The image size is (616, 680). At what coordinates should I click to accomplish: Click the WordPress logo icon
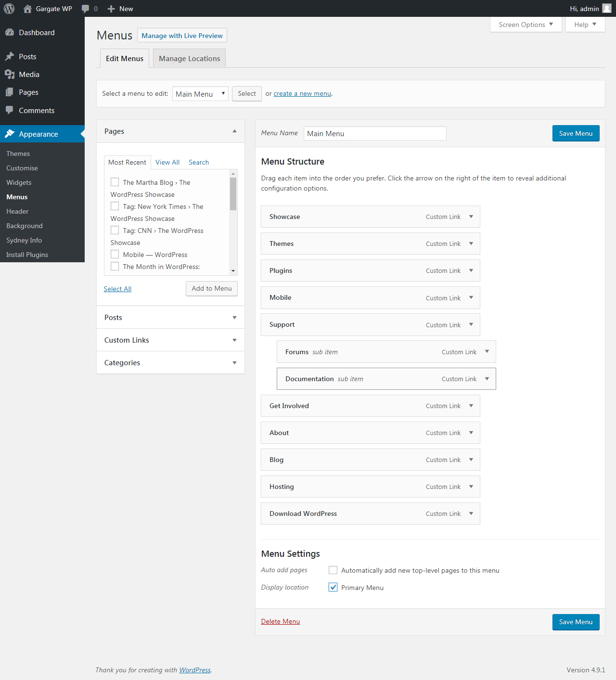tap(9, 9)
